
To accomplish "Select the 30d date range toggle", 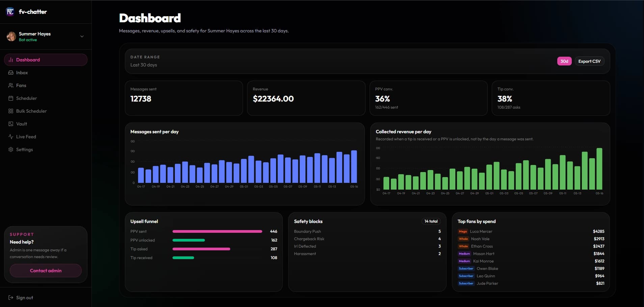I will pyautogui.click(x=564, y=61).
